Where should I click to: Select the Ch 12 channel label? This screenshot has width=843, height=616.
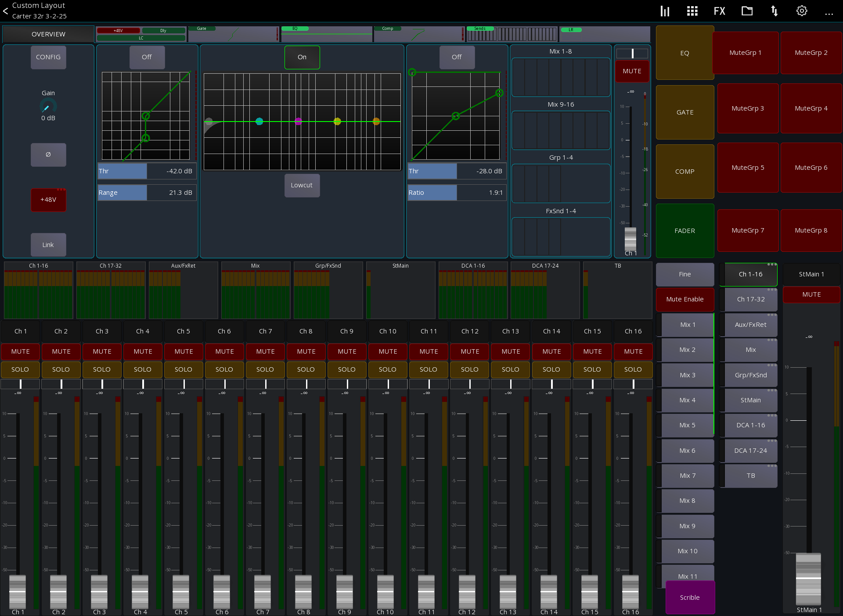point(470,331)
